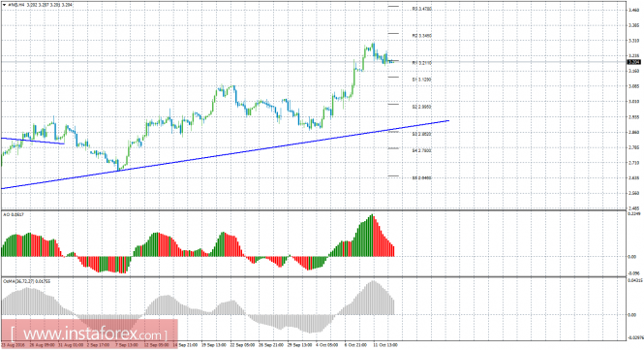
Task: Click the S2 2.9950 support label
Action: [422, 107]
